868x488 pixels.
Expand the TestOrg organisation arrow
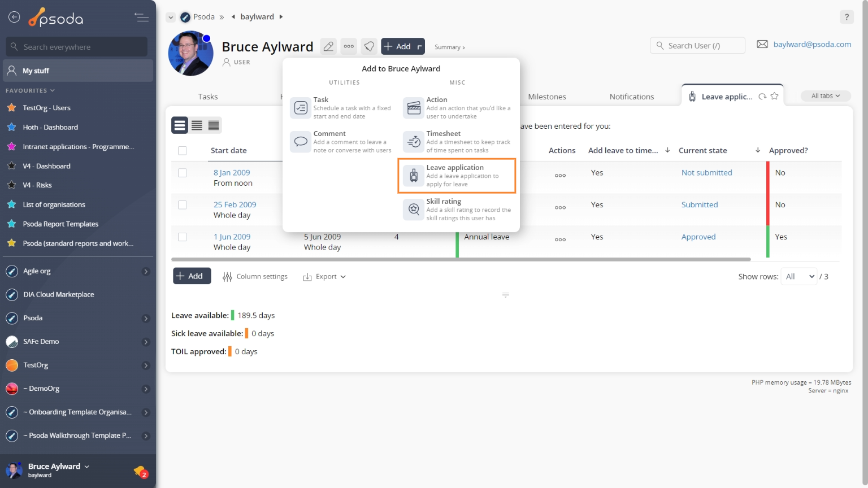tap(146, 365)
